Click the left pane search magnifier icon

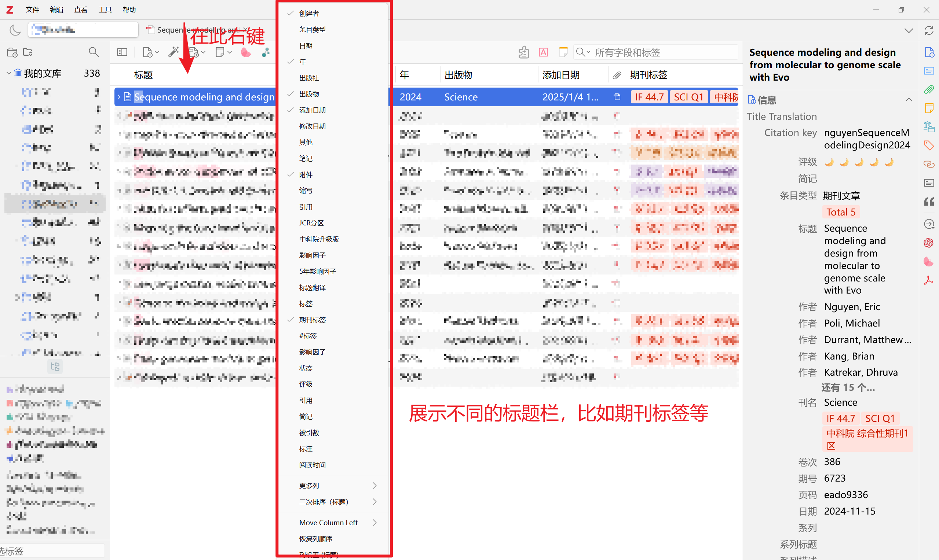point(93,52)
